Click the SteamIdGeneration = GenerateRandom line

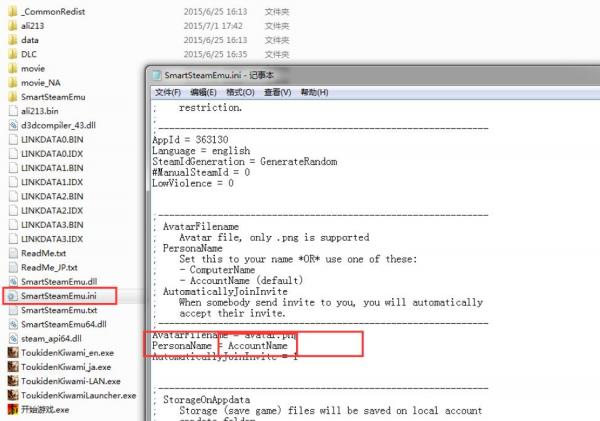[x=245, y=162]
